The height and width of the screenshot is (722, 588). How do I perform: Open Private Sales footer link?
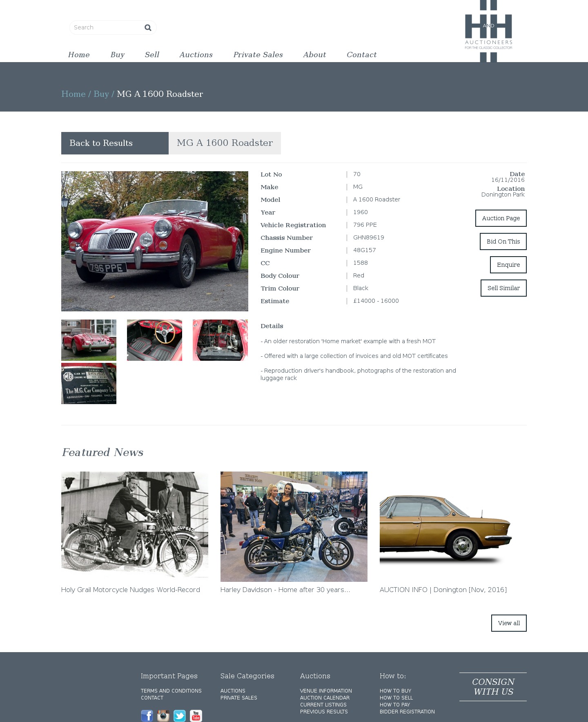coord(239,698)
